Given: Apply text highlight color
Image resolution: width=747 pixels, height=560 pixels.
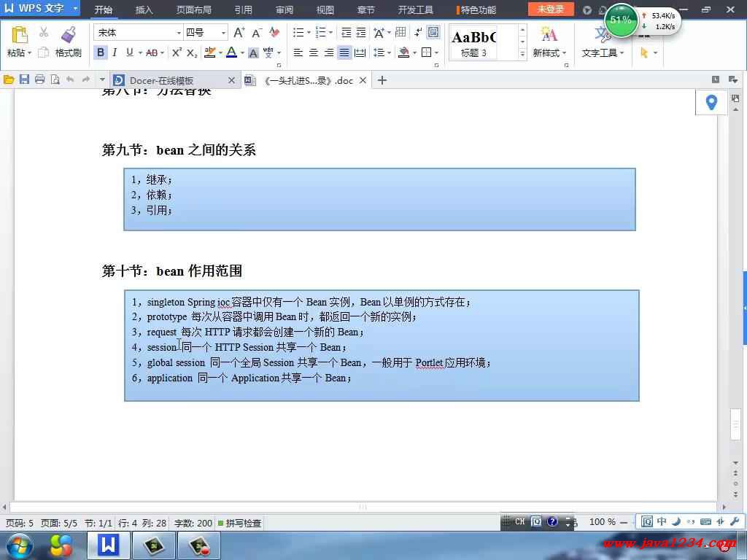Looking at the screenshot, I should point(209,52).
